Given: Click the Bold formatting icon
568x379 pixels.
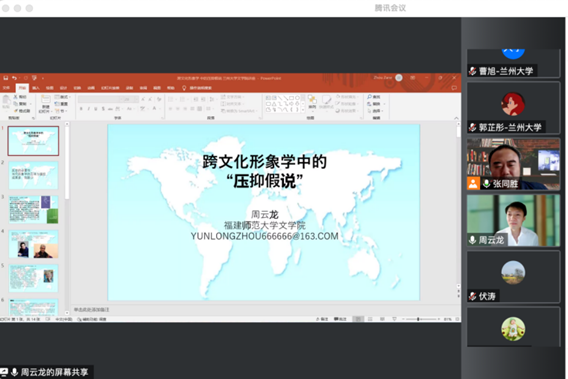Looking at the screenshot, I should [81, 109].
